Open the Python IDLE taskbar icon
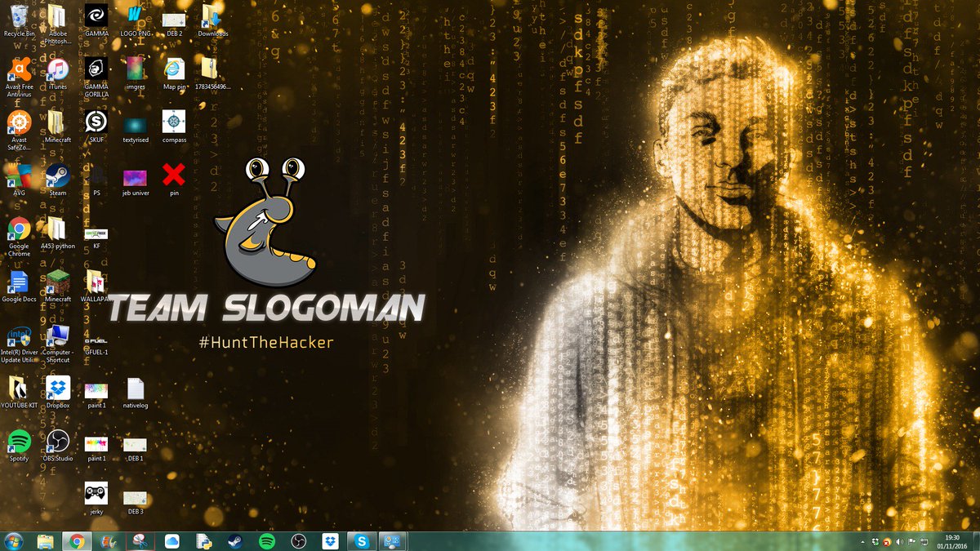980x551 pixels. point(203,541)
